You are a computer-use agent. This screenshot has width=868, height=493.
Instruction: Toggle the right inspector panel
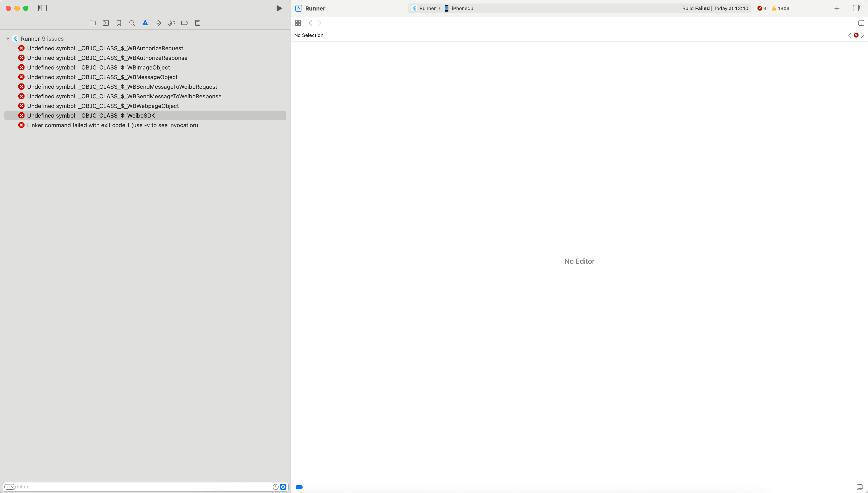pos(857,8)
